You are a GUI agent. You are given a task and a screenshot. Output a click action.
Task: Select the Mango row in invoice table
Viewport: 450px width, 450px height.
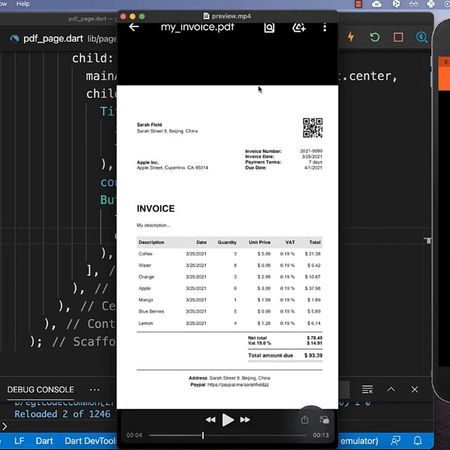point(229,300)
